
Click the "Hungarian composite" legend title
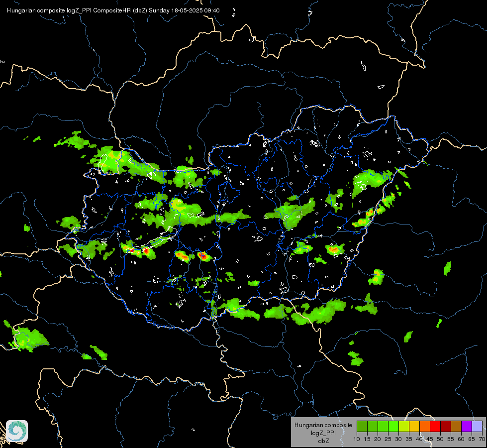323,425
